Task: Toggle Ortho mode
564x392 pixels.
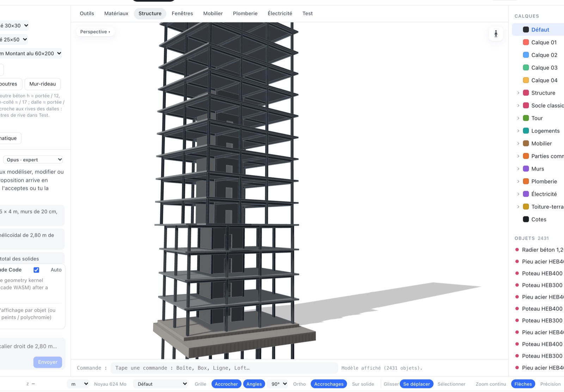Action: (x=299, y=384)
